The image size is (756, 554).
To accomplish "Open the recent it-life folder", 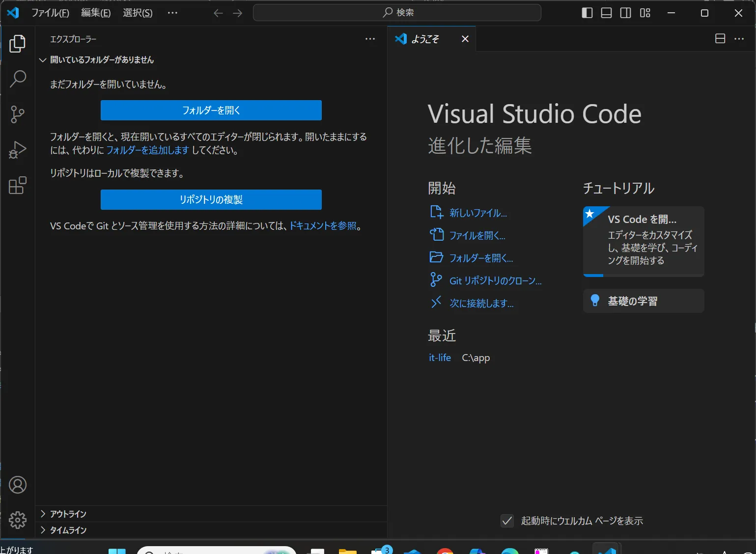I will coord(440,358).
